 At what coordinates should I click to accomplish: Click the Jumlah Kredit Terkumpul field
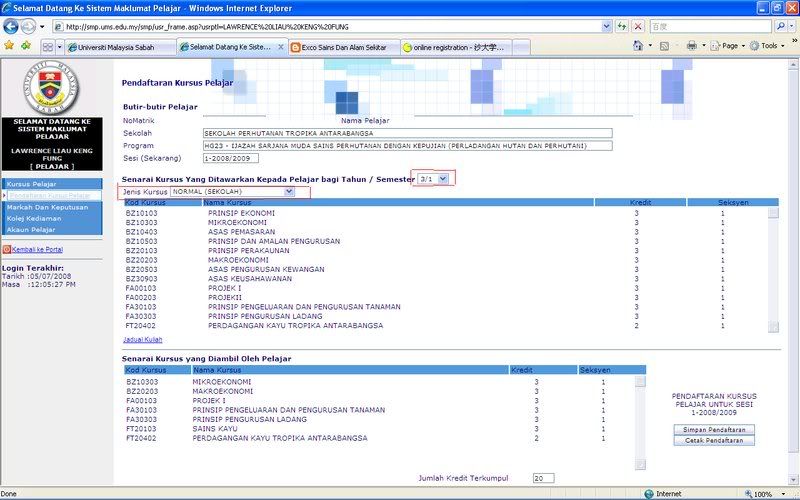(543, 478)
